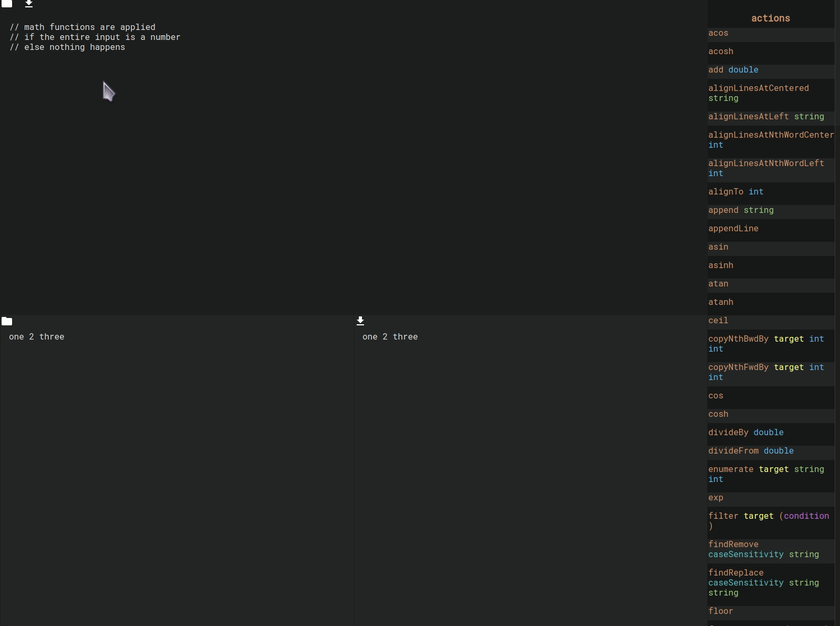Screen dimensions: 840x626
Task: Insert the ceil action
Action: pyautogui.click(x=718, y=321)
